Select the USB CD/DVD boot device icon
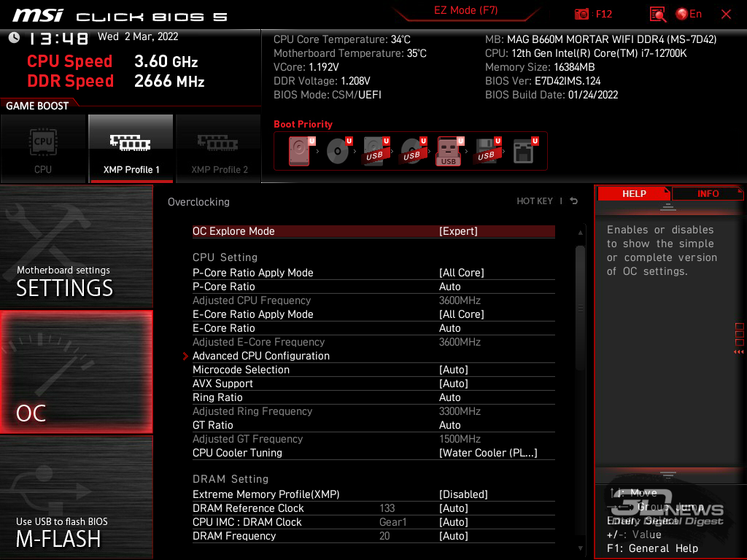 coord(413,151)
